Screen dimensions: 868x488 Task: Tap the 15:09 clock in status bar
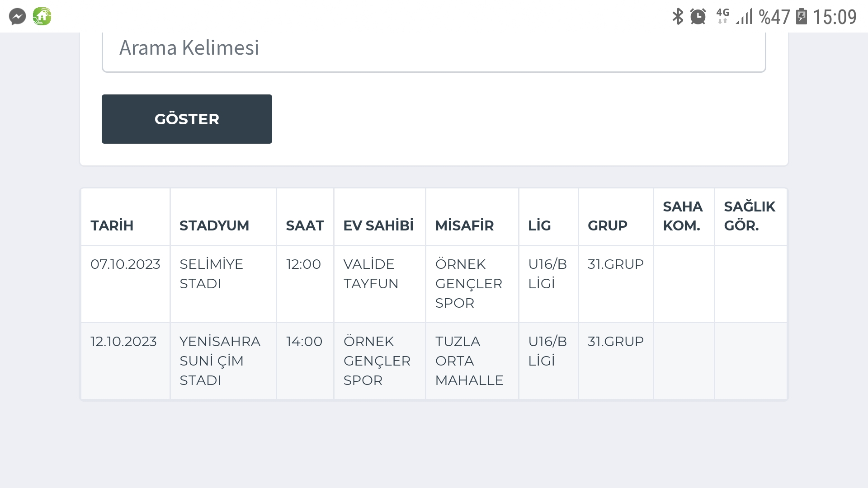pyautogui.click(x=835, y=17)
